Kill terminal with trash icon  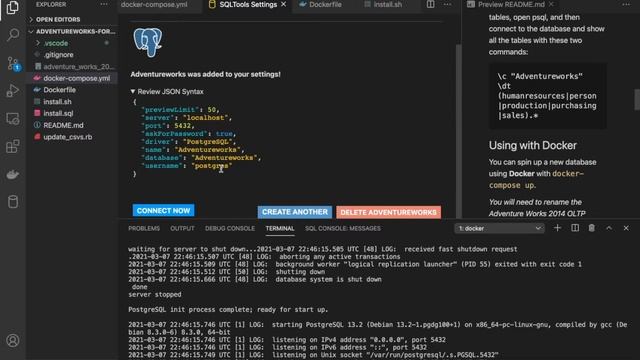pyautogui.click(x=591, y=228)
